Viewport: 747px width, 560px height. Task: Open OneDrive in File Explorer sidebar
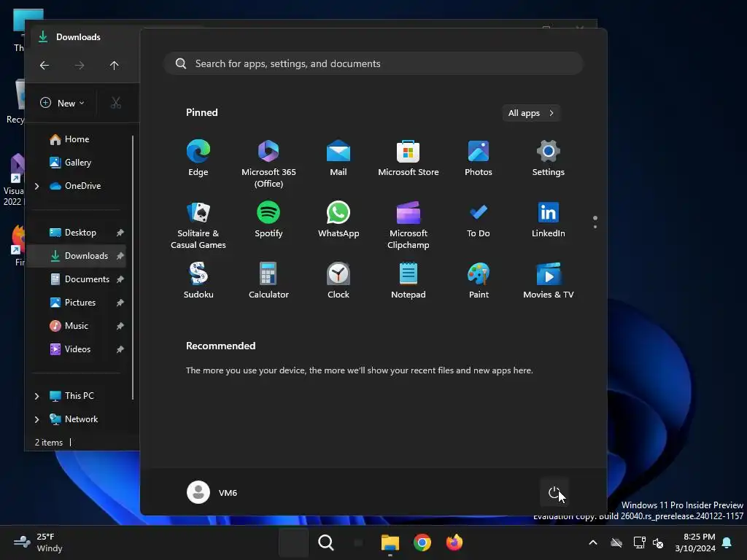[x=75, y=186]
